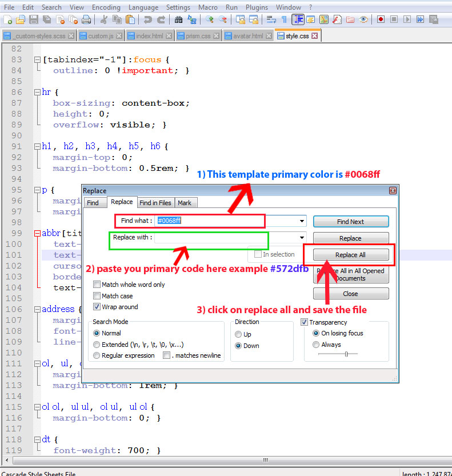Click the Print icon in toolbar

[x=86, y=19]
